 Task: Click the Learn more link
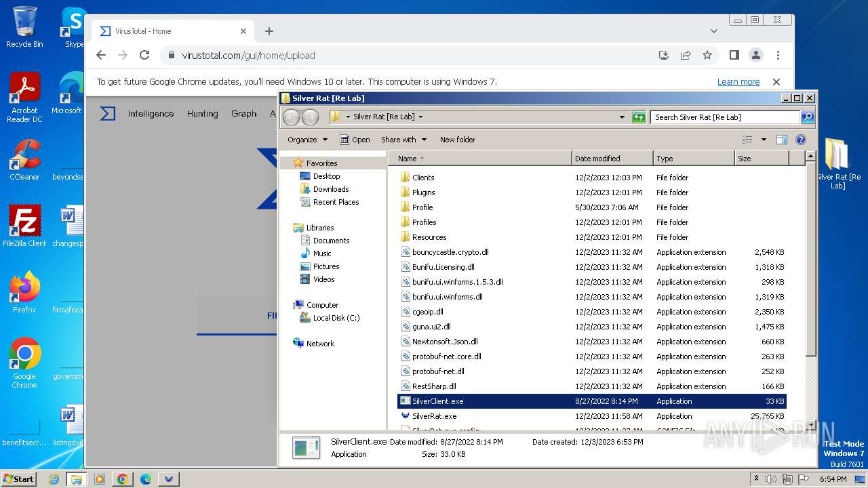pos(738,82)
